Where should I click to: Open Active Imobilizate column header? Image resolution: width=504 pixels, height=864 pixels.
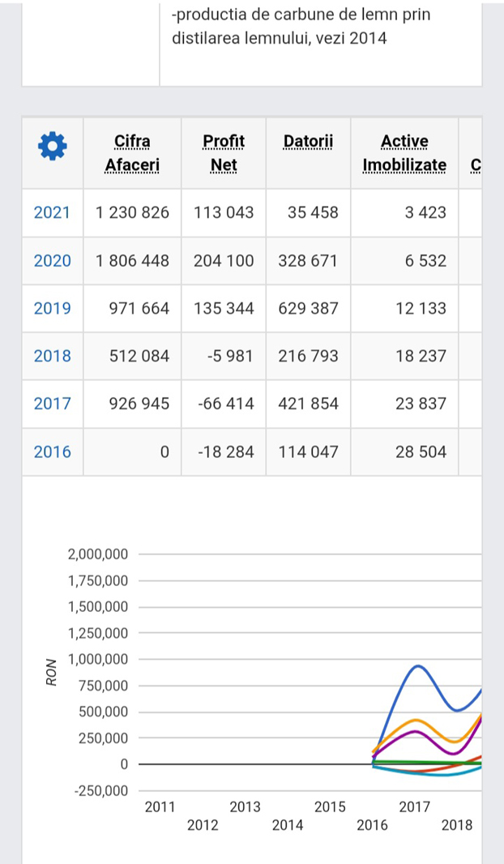(404, 153)
